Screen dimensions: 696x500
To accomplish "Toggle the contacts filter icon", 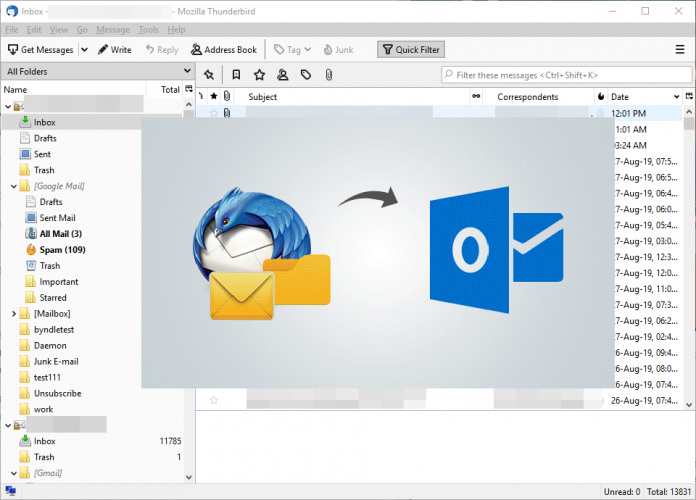I will [x=282, y=75].
